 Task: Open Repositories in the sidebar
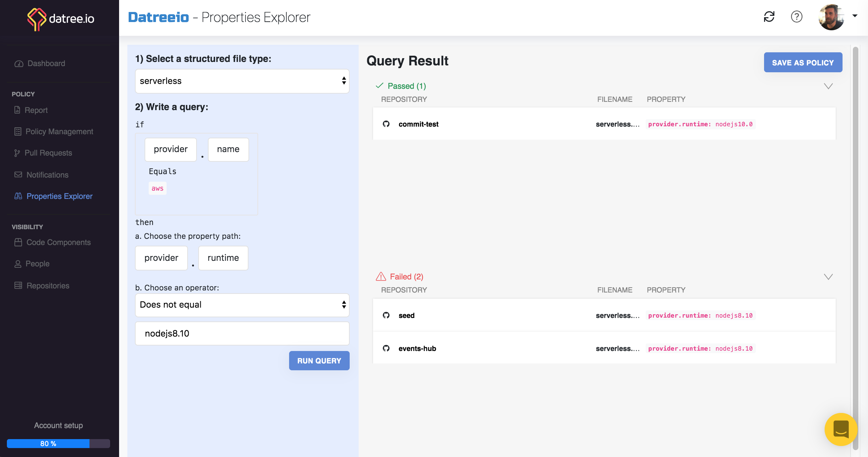(x=48, y=286)
